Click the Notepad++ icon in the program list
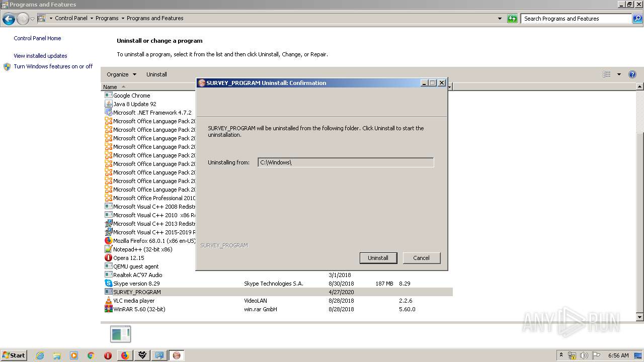 pos(108,249)
